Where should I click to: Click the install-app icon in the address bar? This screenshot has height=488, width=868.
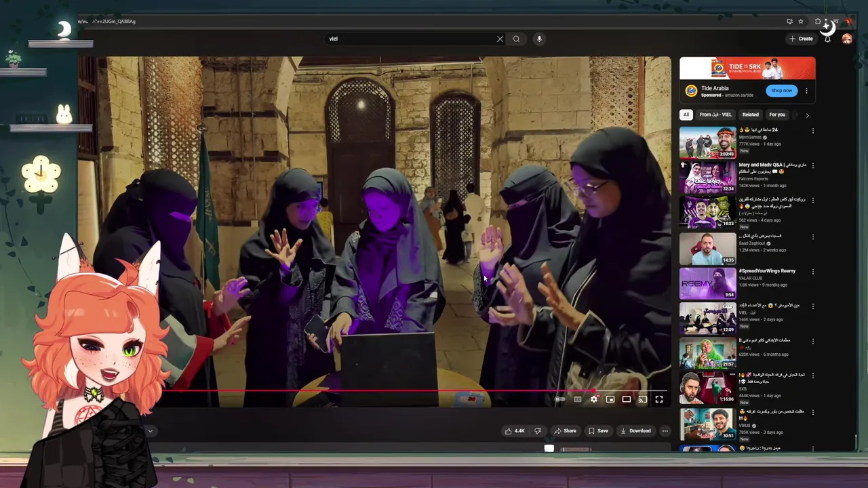click(790, 21)
